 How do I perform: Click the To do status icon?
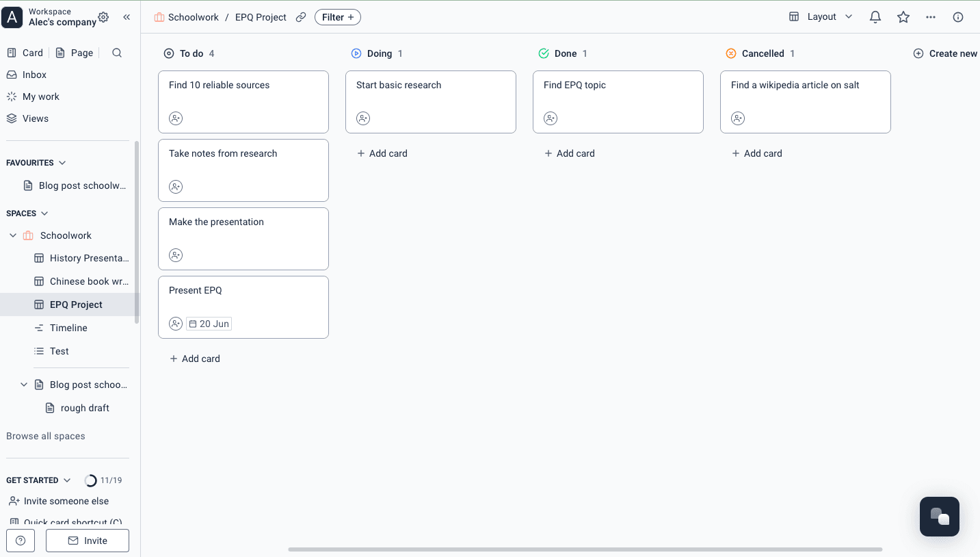(169, 53)
